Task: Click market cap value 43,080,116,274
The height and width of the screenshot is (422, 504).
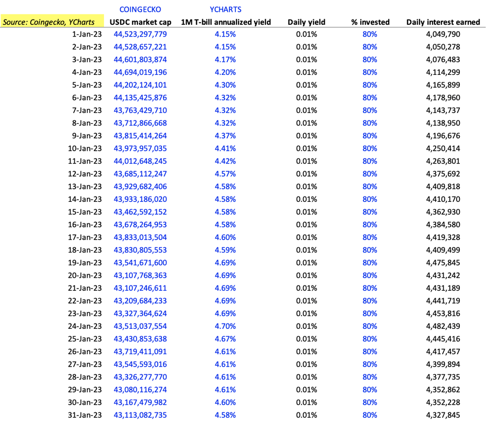Action: point(140,390)
